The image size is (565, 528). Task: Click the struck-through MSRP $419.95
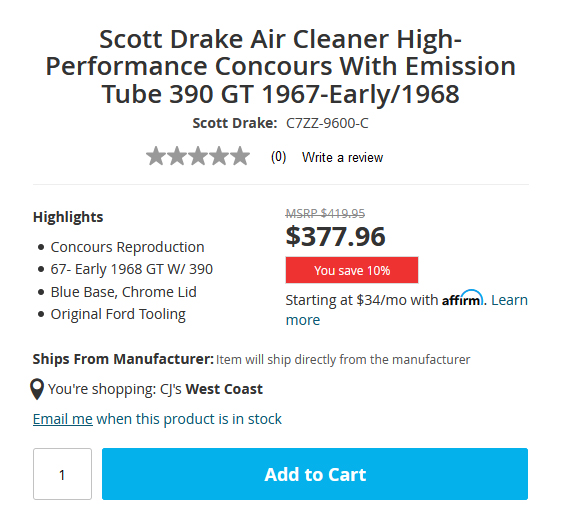coord(325,214)
